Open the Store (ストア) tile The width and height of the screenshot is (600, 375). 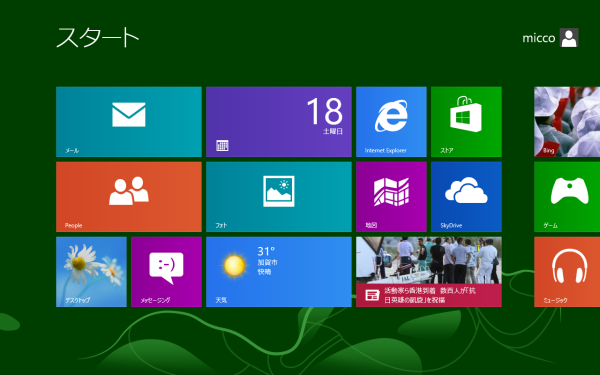pos(466,122)
